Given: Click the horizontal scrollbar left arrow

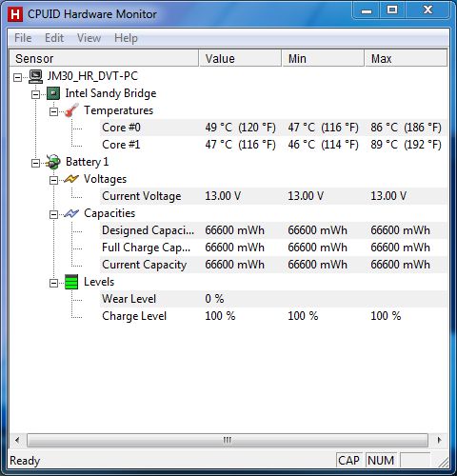Looking at the screenshot, I should coord(17,440).
